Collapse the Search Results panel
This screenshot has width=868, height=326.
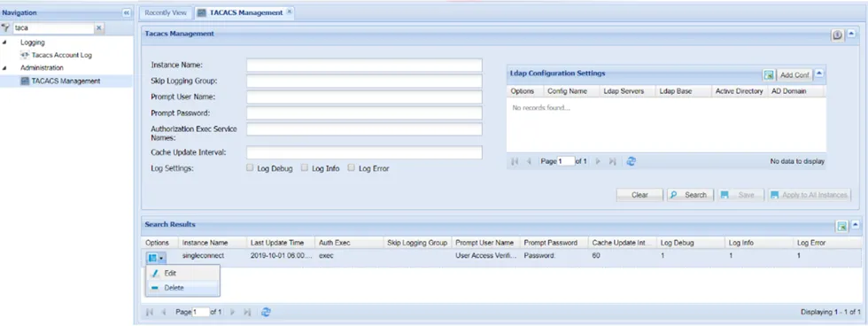point(856,225)
